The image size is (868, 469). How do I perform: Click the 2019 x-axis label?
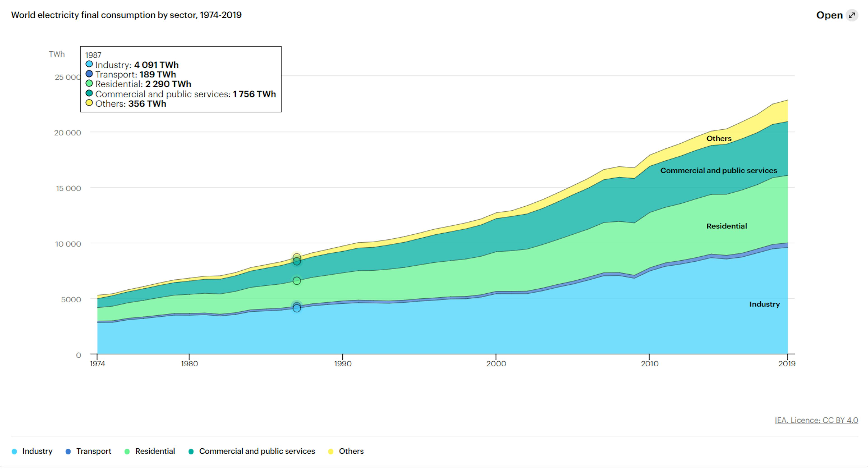[787, 364]
